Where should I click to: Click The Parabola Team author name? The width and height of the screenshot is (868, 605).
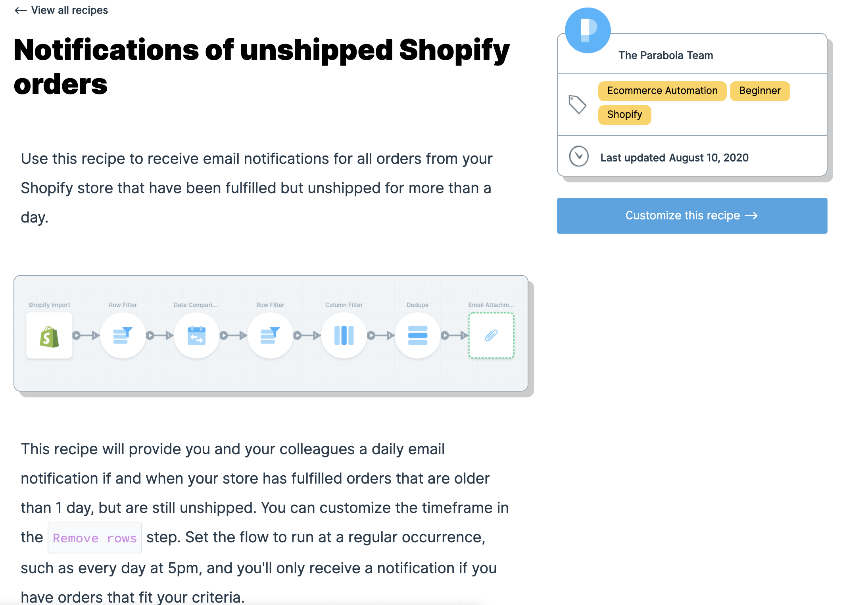666,56
